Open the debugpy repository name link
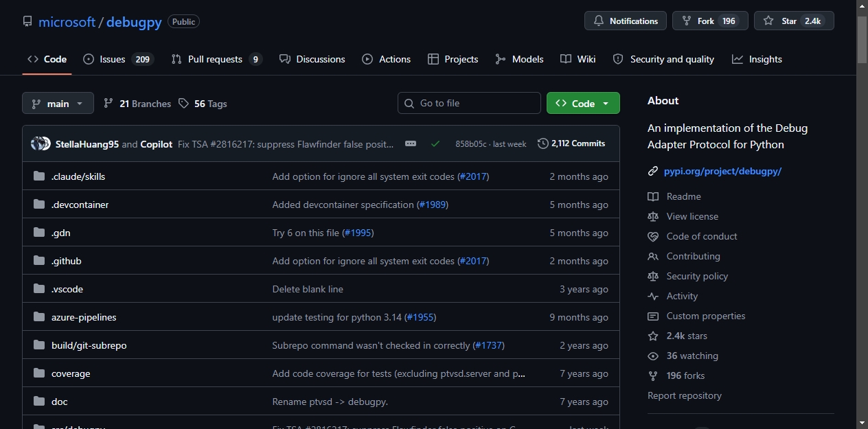 [134, 22]
